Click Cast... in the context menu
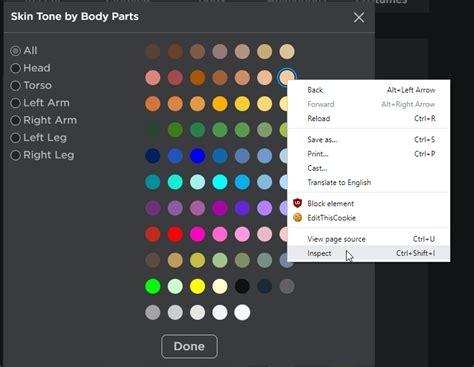474x367 pixels. [369, 168]
